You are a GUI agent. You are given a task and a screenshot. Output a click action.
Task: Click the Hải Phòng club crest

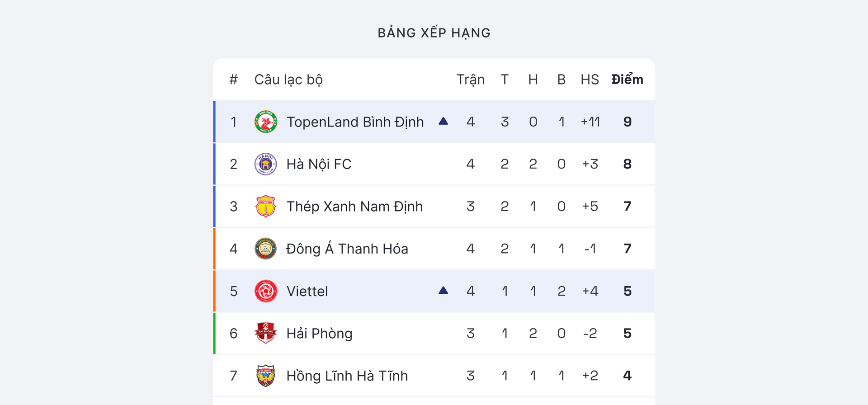click(x=265, y=333)
